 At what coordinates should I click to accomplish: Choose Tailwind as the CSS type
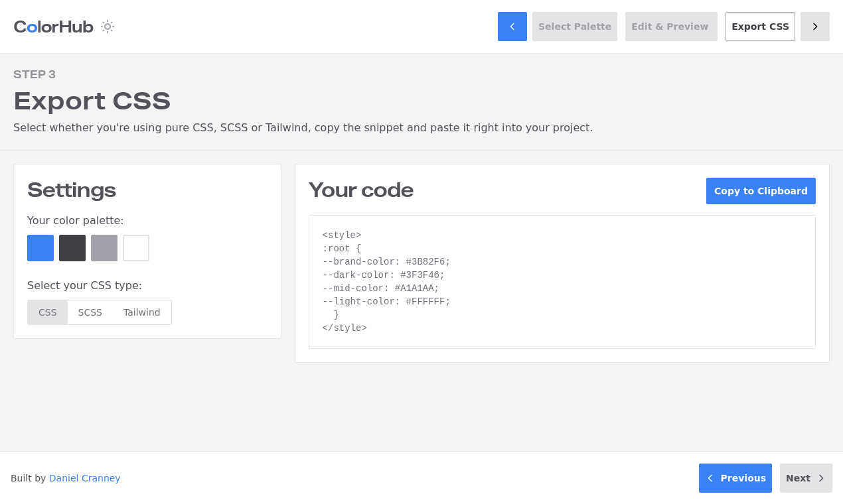[142, 312]
